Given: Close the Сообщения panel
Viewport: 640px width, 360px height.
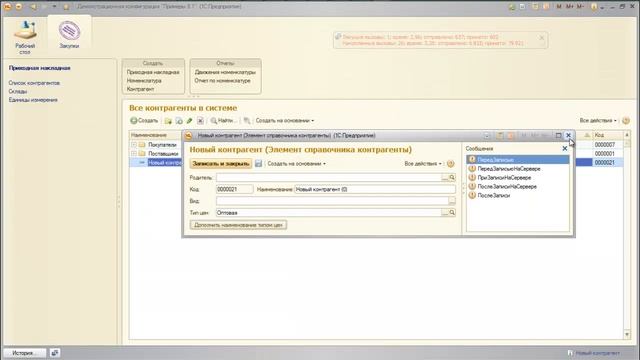Looking at the screenshot, I should pos(565,149).
